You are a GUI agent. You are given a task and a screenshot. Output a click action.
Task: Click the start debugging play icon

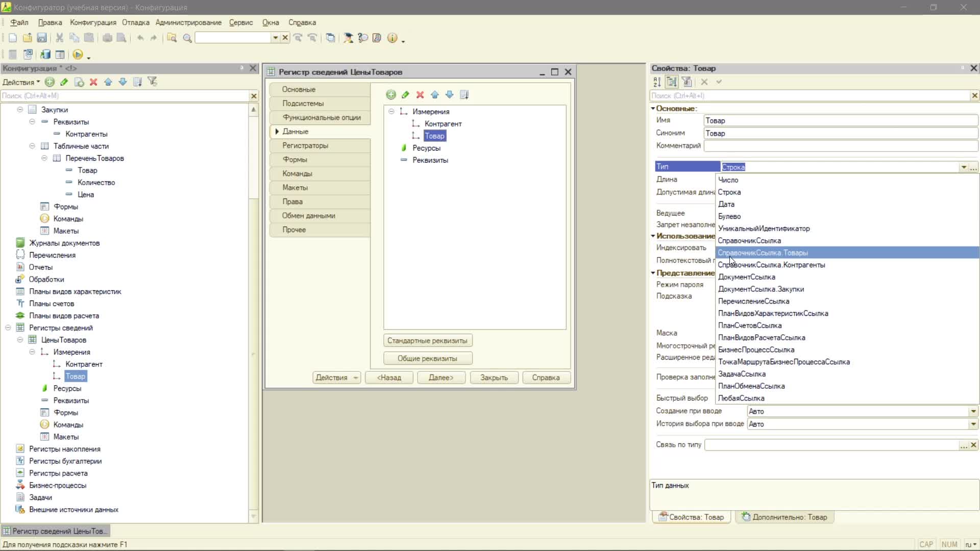[78, 55]
